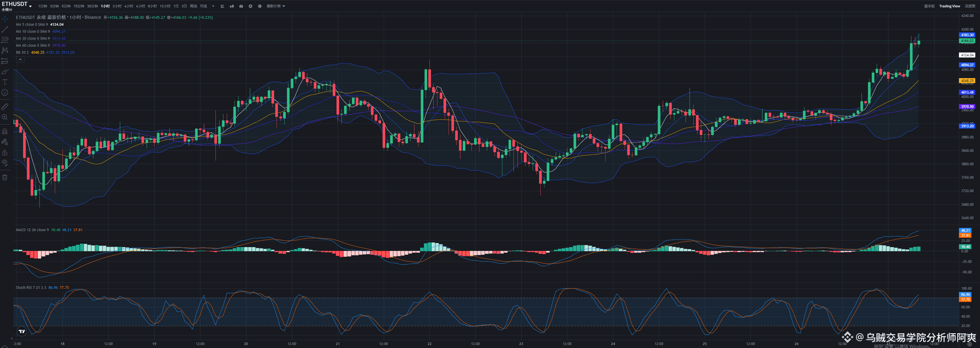Take a chart snapshot with the camera
Image resolution: width=980 pixels, height=348 pixels.
pos(241,6)
